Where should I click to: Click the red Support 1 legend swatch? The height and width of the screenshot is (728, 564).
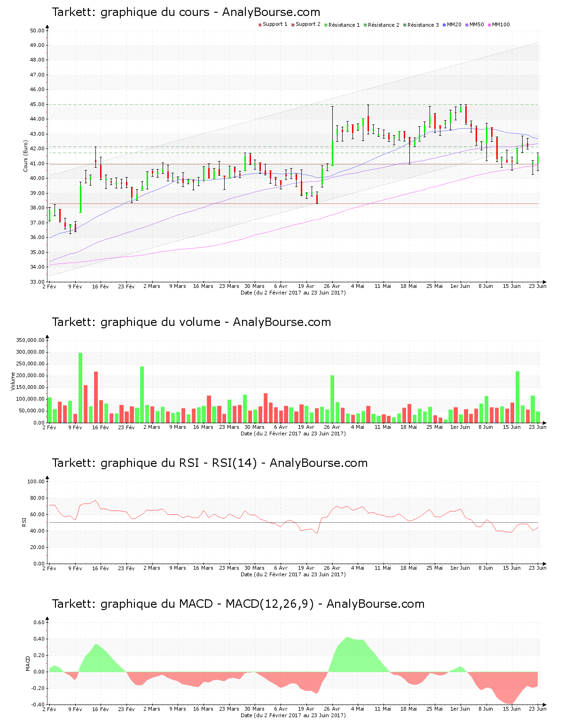pos(260,25)
